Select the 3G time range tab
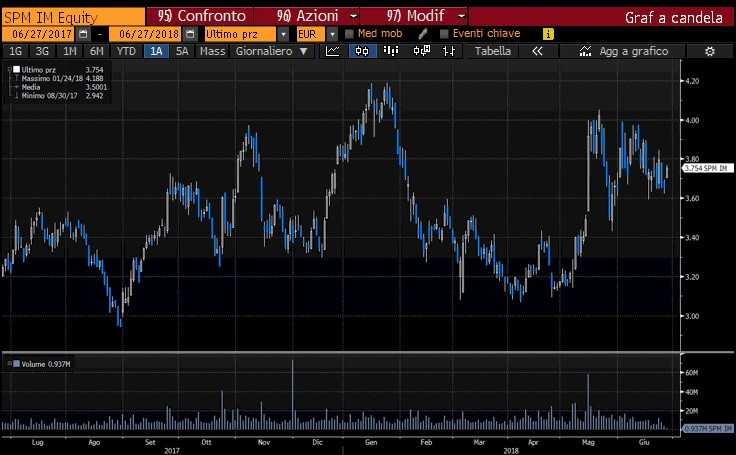736x455 pixels. point(42,51)
